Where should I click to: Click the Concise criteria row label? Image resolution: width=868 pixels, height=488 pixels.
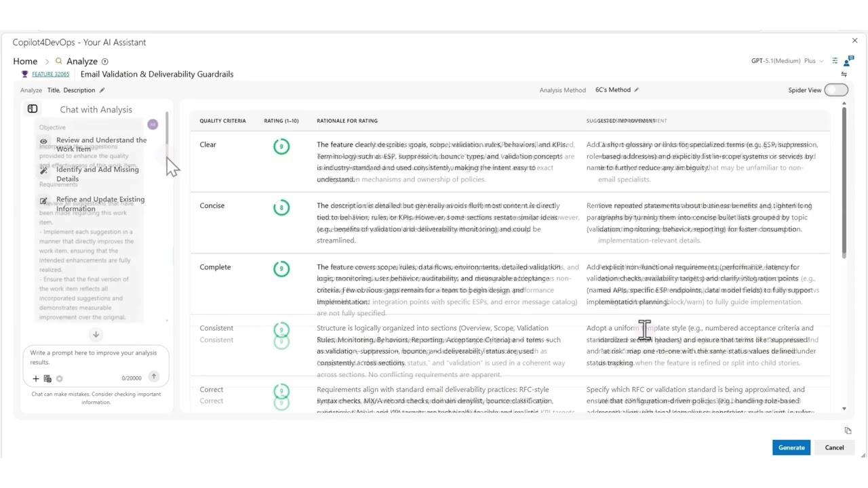coord(212,205)
